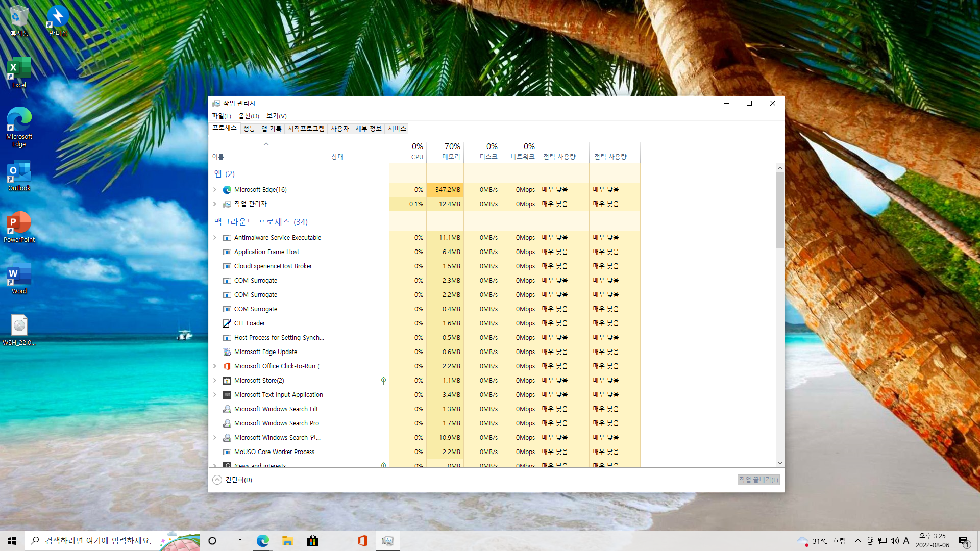This screenshot has width=980, height=551.
Task: Click the process list vertical scrollbar thumb
Action: (x=780, y=209)
